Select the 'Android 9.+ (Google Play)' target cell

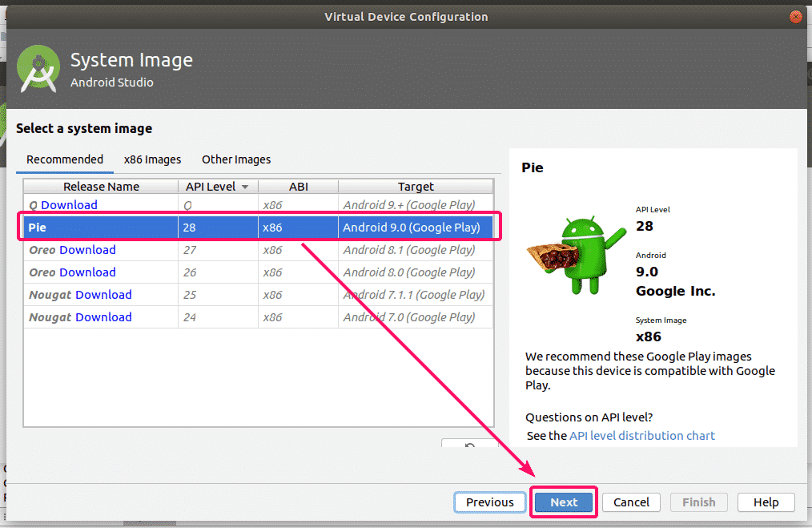(416, 204)
